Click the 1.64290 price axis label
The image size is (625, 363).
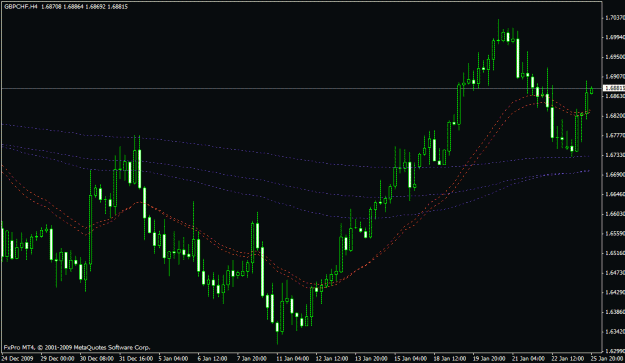tap(615, 292)
